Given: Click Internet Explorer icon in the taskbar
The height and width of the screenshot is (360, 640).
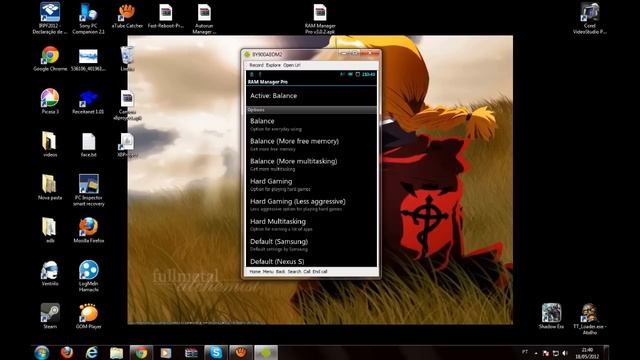Looking at the screenshot, I should pyautogui.click(x=92, y=353).
